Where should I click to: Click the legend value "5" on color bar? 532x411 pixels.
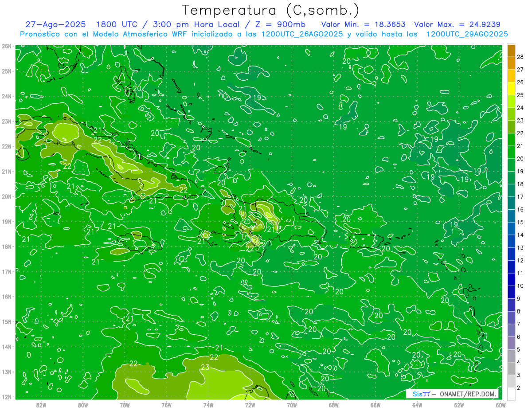[519, 350]
